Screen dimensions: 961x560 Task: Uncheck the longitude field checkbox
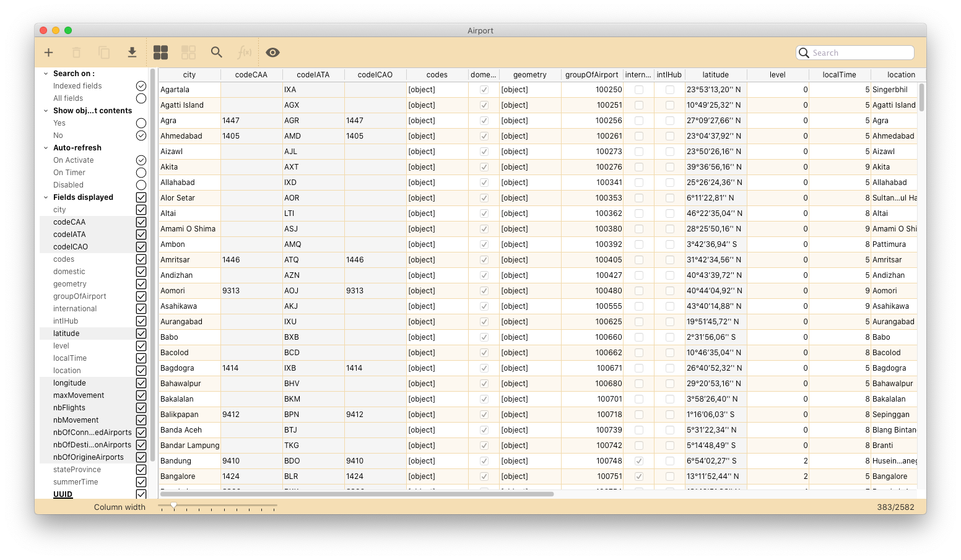coord(141,383)
